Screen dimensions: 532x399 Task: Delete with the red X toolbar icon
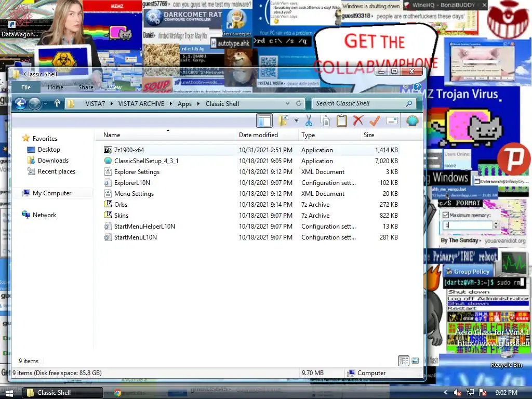[x=358, y=121]
